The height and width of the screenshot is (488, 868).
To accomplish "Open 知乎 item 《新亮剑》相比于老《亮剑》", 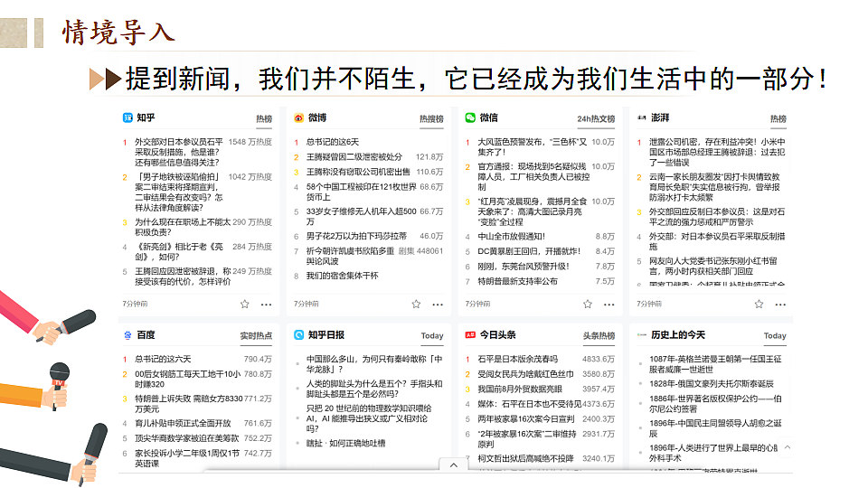I will click(179, 252).
